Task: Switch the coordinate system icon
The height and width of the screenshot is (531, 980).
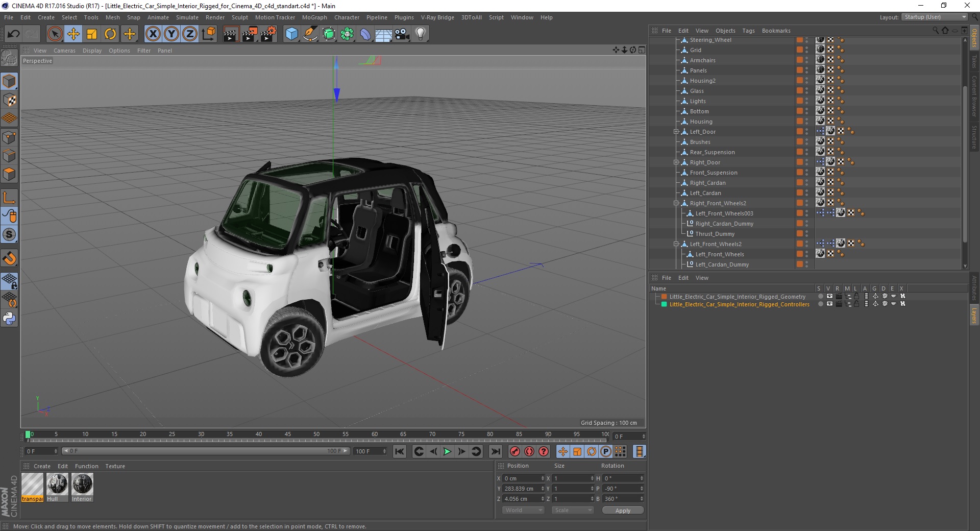Action: 208,34
